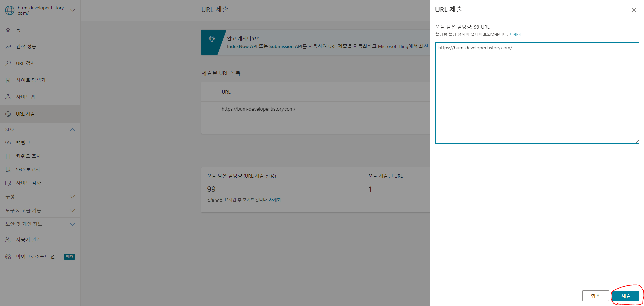Open 자세히 link under quota 99
The height and width of the screenshot is (306, 644).
click(x=275, y=200)
